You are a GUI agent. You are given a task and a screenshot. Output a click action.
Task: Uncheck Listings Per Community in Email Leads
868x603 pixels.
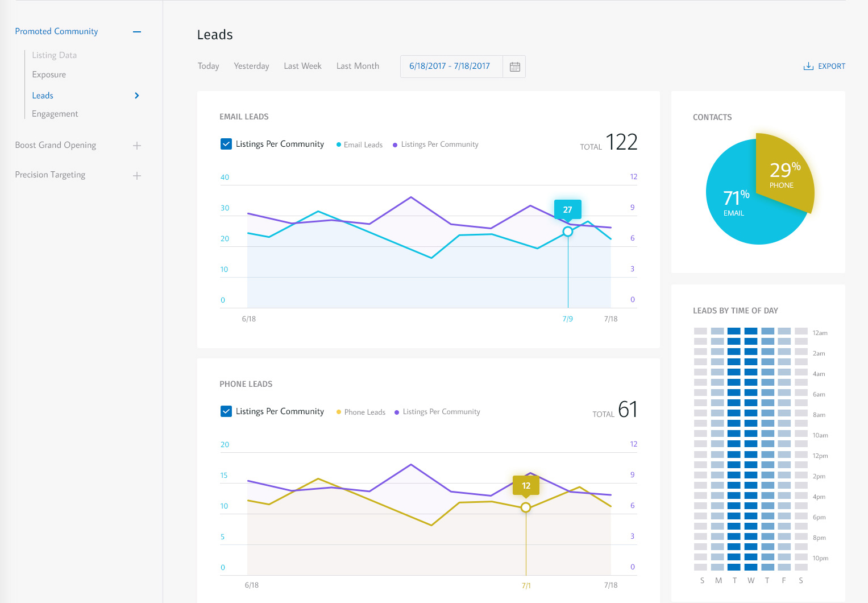[x=226, y=144]
